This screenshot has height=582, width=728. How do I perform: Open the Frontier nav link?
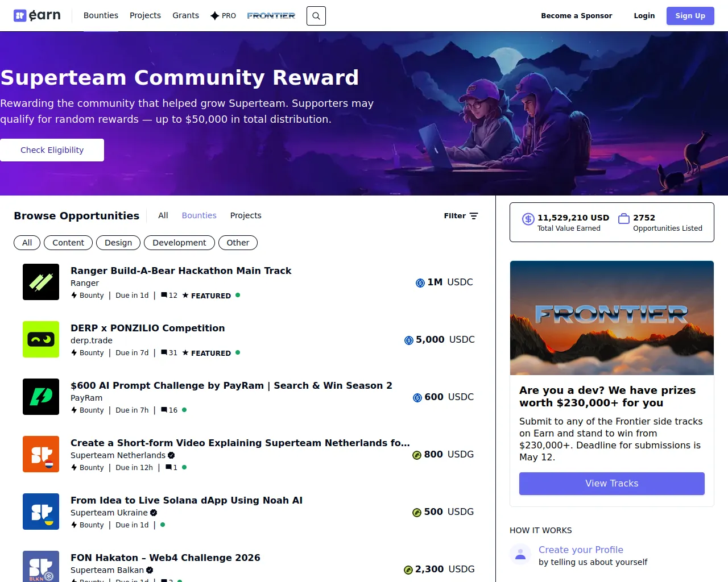click(x=271, y=16)
